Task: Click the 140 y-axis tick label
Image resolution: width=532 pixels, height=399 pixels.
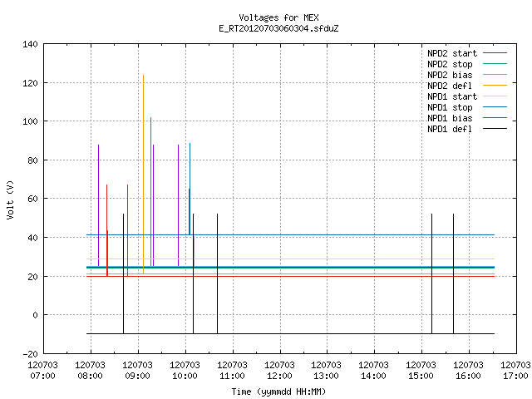Action: tap(30, 44)
